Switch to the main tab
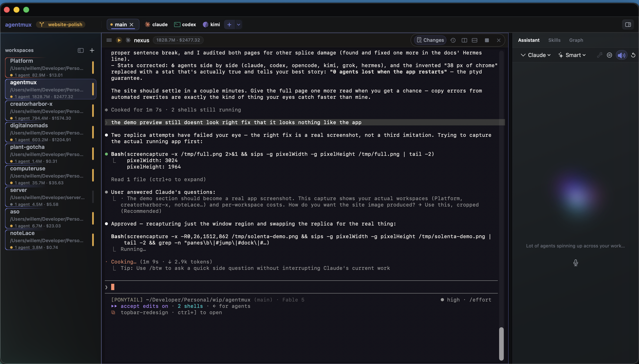 (x=121, y=24)
